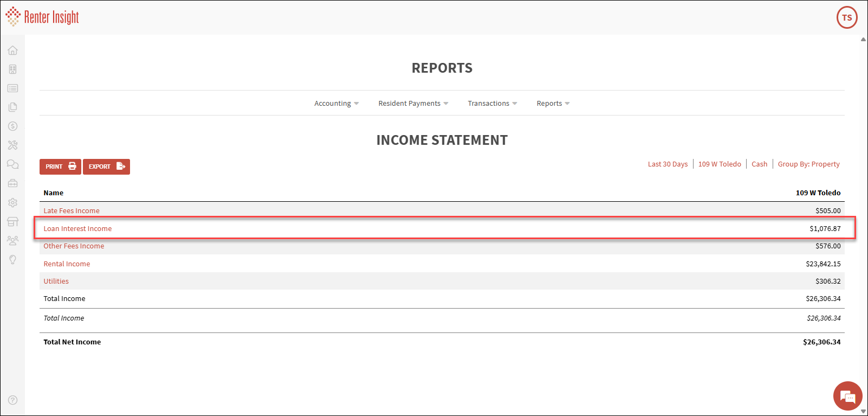
Task: Click the Export button
Action: [x=106, y=167]
